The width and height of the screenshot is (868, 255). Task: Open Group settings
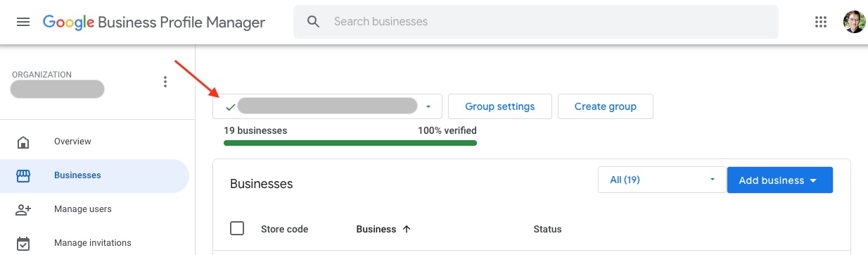pos(499,106)
